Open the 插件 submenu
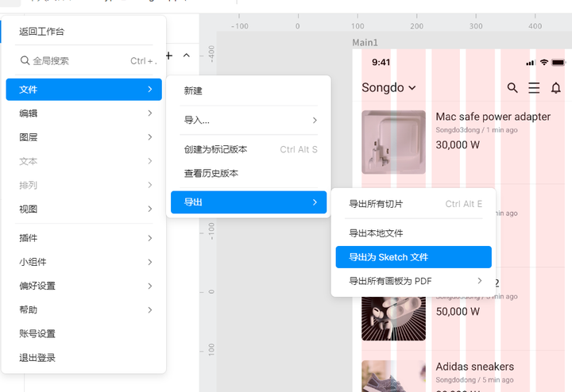The height and width of the screenshot is (392, 572). (x=83, y=238)
